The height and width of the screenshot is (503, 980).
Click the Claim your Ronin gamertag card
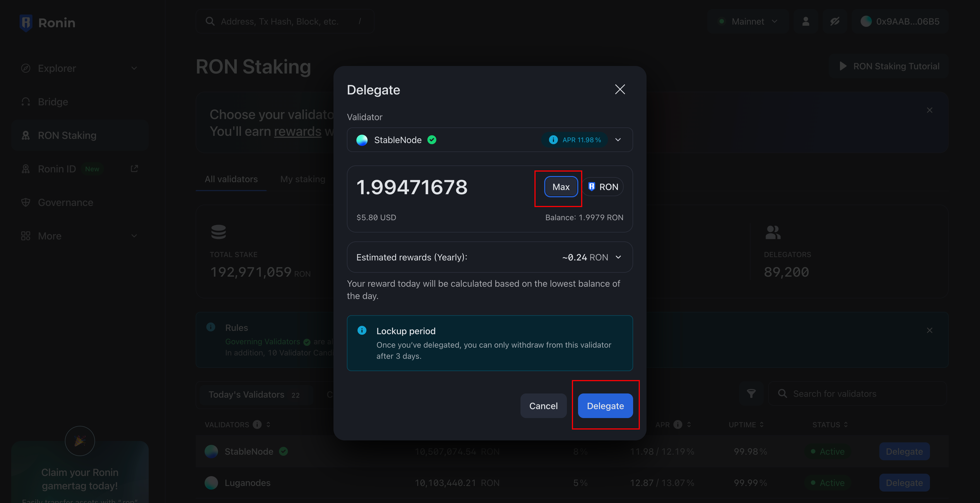(80, 472)
